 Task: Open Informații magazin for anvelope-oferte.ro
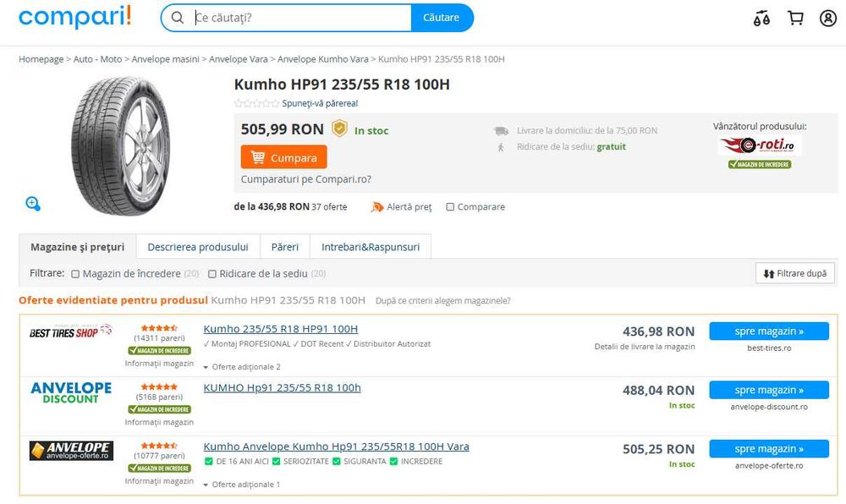[159, 481]
